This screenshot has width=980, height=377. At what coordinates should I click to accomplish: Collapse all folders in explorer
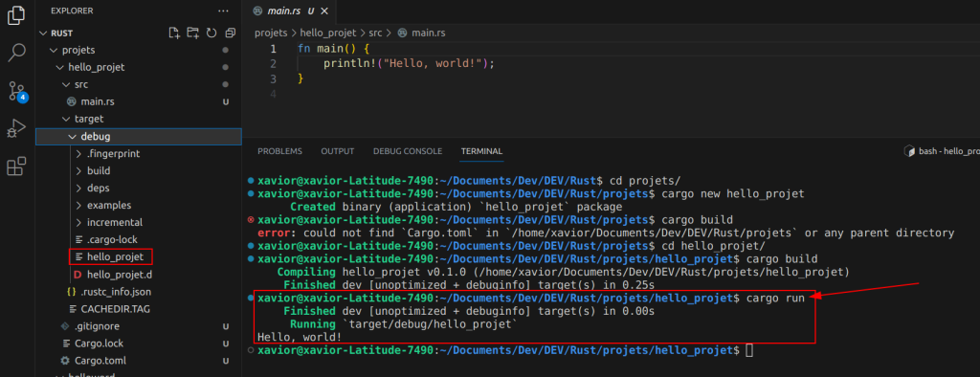click(230, 33)
